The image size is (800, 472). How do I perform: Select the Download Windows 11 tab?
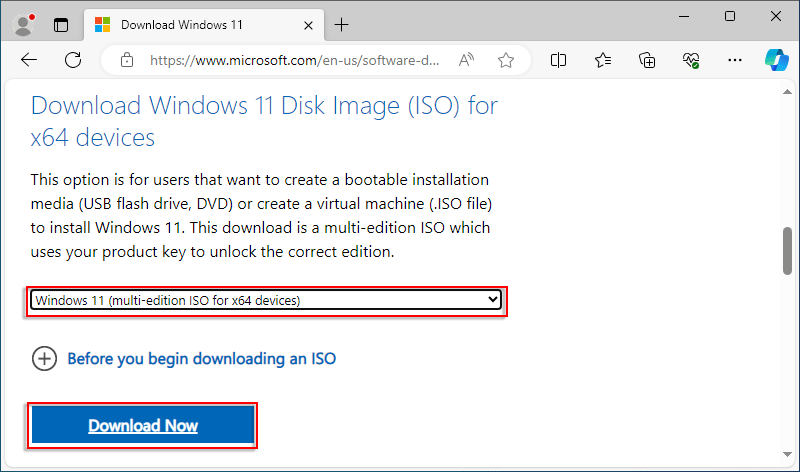pyautogui.click(x=190, y=24)
